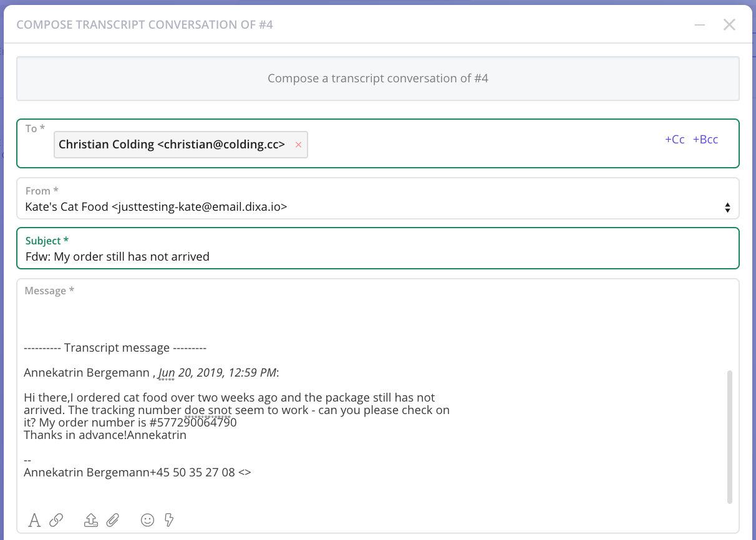Viewport: 756px width, 540px height.
Task: Click the upload file icon
Action: (91, 520)
